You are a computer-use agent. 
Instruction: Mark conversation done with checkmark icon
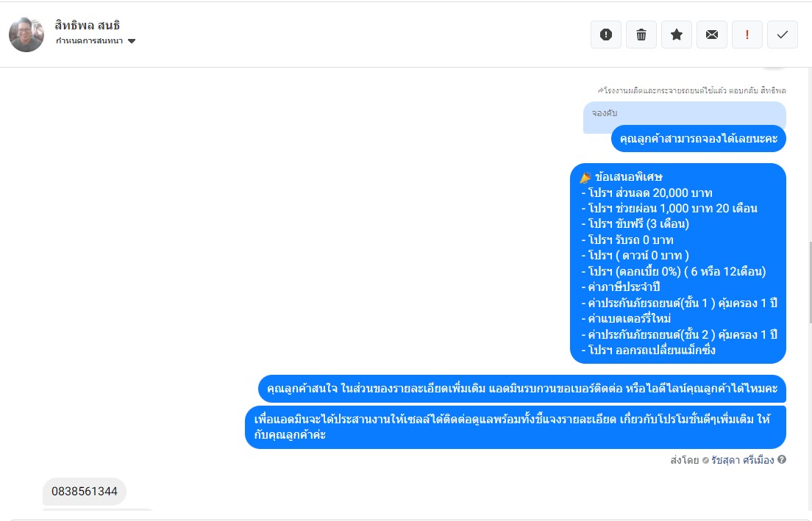tap(783, 35)
